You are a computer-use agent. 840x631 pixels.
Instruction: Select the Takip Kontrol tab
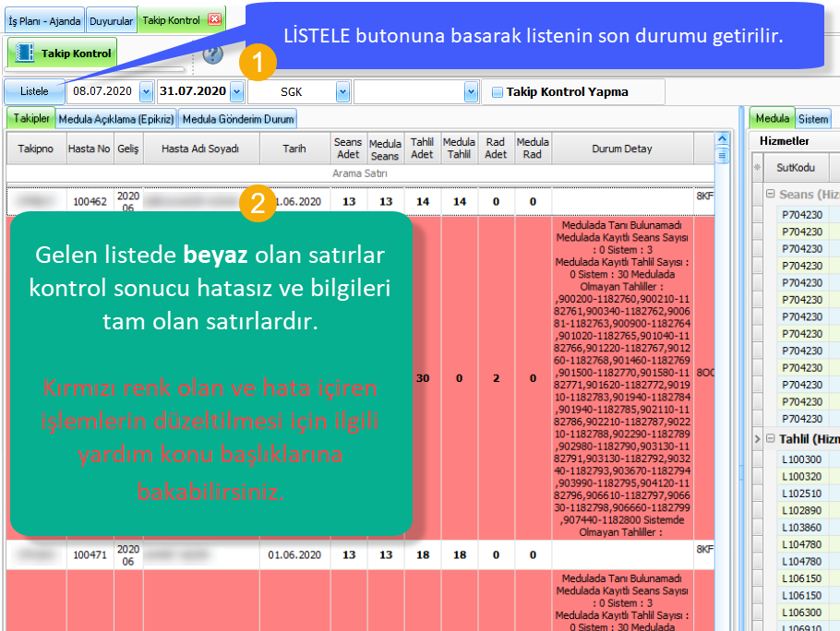(171, 20)
